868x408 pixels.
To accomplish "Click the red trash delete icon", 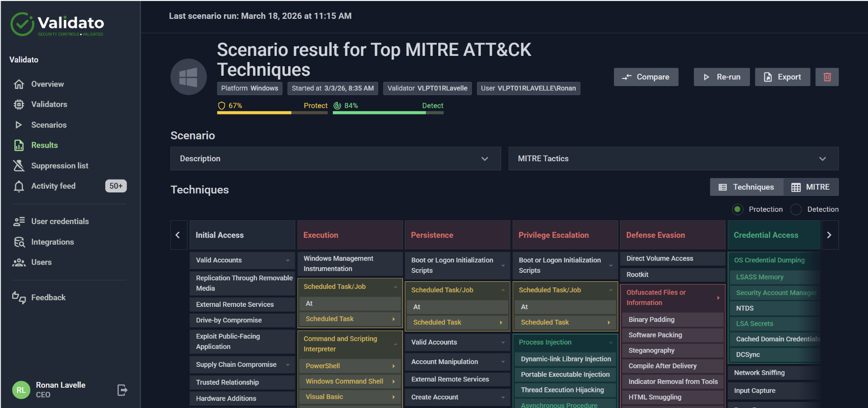I will click(x=827, y=77).
